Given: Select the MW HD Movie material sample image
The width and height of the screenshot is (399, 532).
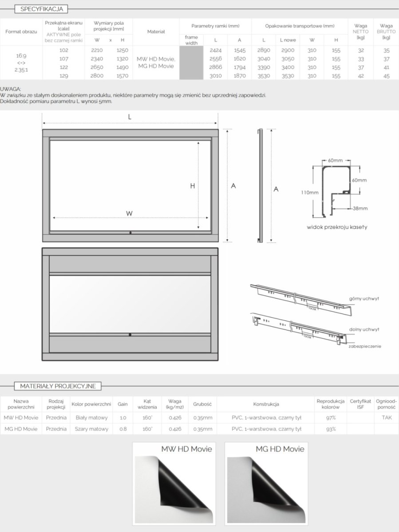Looking at the screenshot, I should click(174, 483).
